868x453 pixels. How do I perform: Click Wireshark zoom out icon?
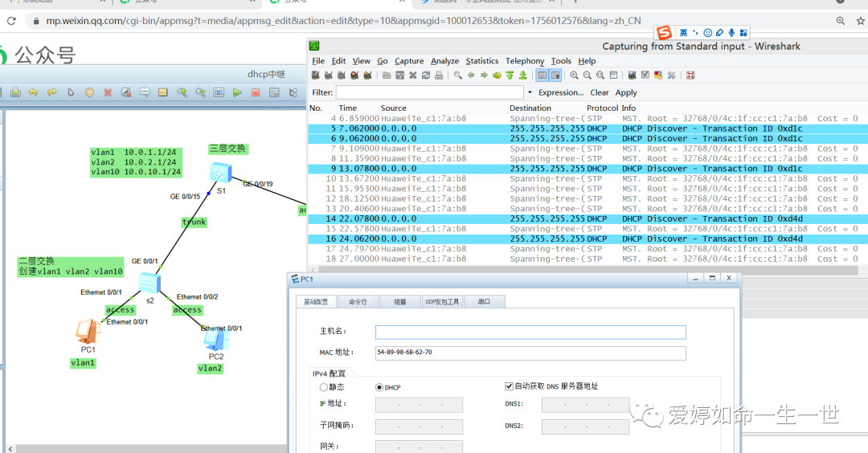point(588,75)
